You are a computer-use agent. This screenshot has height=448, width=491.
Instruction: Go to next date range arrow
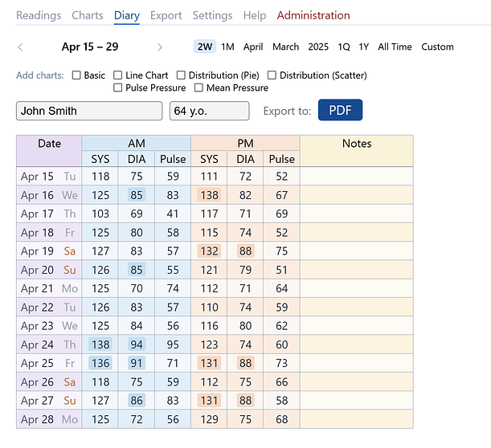[x=160, y=47]
